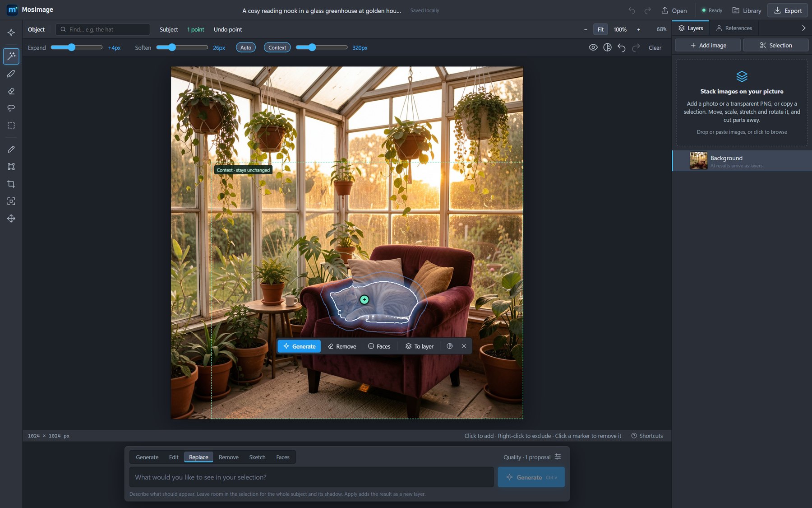Open the Library

[x=747, y=10]
